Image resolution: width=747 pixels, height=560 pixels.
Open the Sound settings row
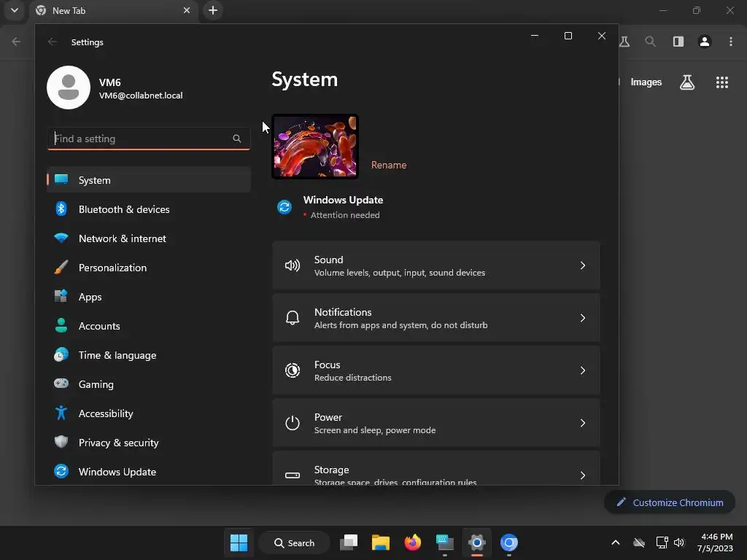(x=436, y=265)
